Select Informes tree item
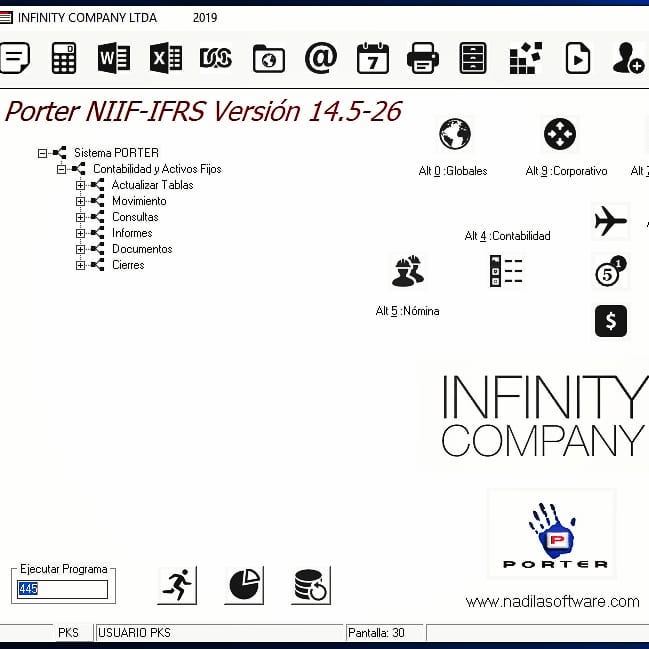This screenshot has height=649, width=649. point(132,233)
